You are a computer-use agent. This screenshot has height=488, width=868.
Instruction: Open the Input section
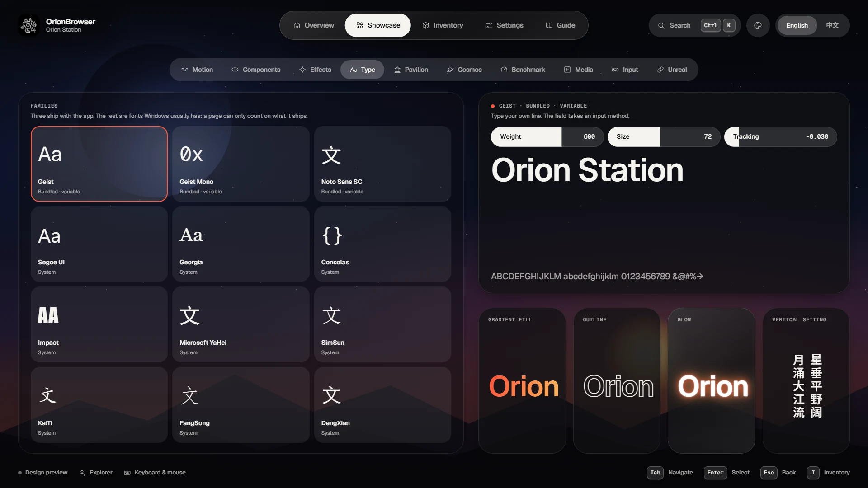point(625,70)
